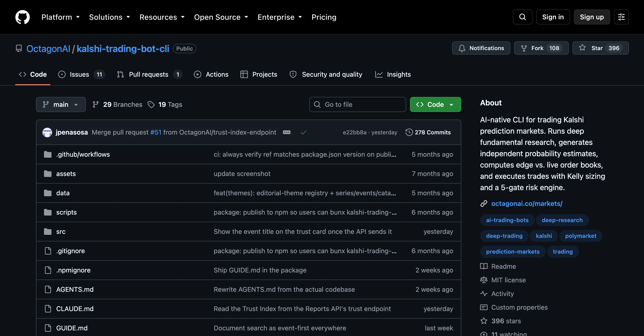Image resolution: width=644 pixels, height=336 pixels.
Task: Expand the green Code dropdown
Action: coord(435,104)
